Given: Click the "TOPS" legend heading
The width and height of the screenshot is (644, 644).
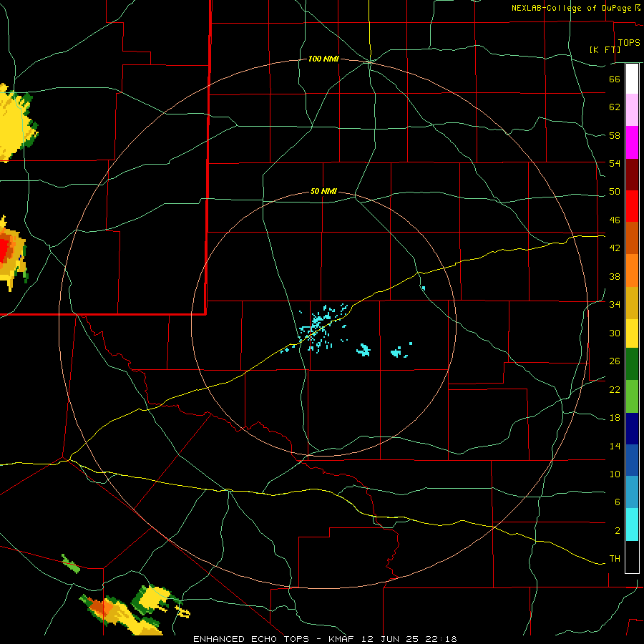Looking at the screenshot, I should (x=629, y=43).
